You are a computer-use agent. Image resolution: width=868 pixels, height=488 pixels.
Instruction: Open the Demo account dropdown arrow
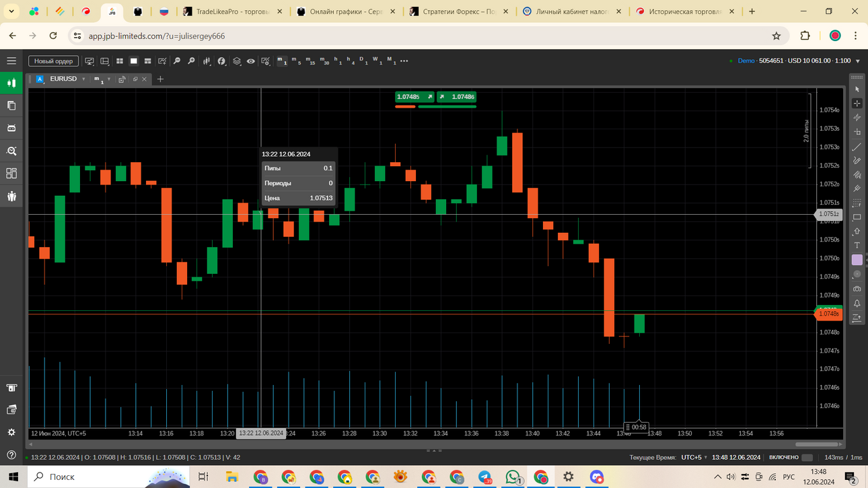(857, 61)
